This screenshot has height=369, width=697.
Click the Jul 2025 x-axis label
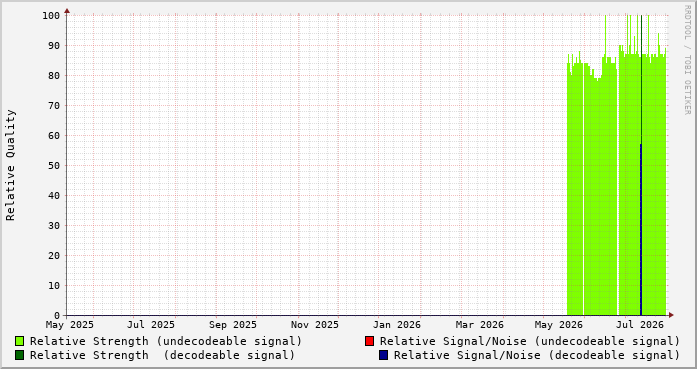tap(151, 325)
